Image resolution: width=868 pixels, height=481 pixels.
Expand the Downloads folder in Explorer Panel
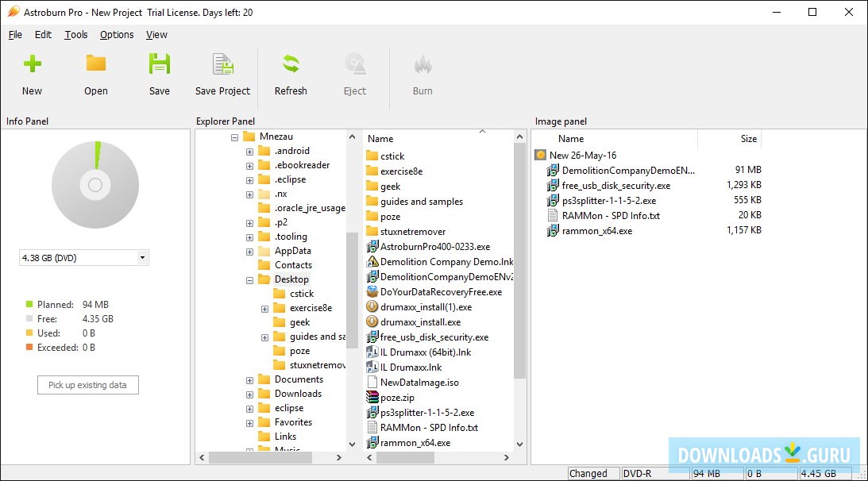tap(248, 393)
